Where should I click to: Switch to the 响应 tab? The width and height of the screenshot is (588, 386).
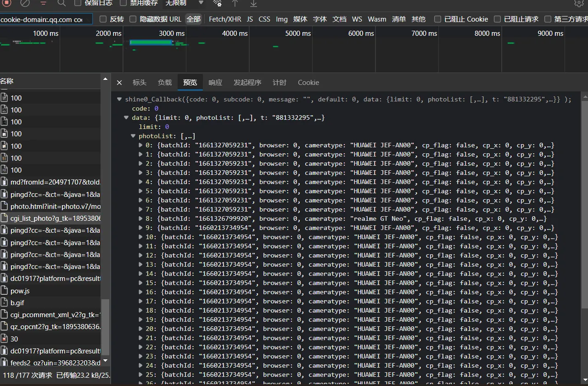tap(215, 83)
